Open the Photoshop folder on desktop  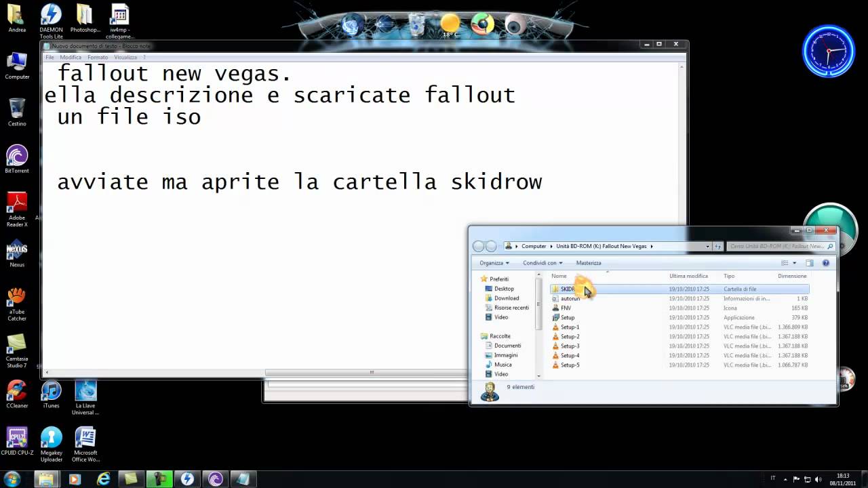[85, 18]
